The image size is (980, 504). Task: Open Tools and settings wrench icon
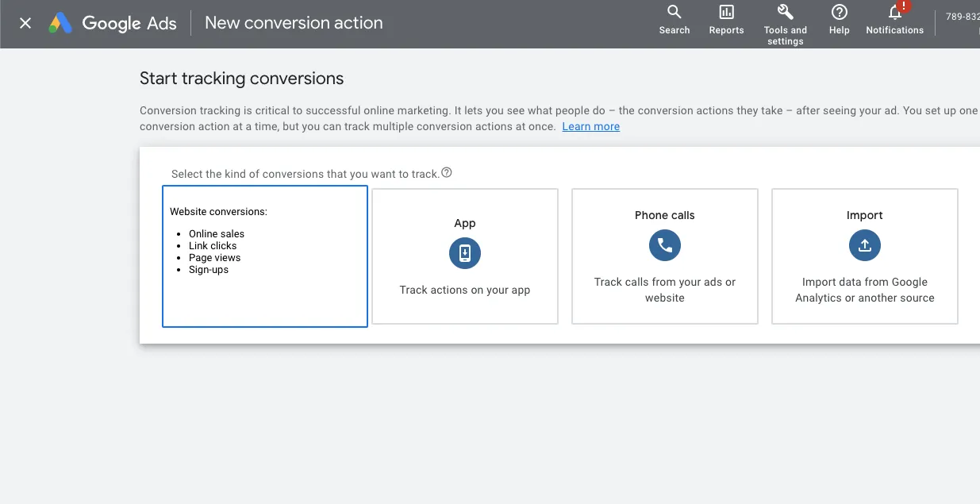pyautogui.click(x=785, y=14)
